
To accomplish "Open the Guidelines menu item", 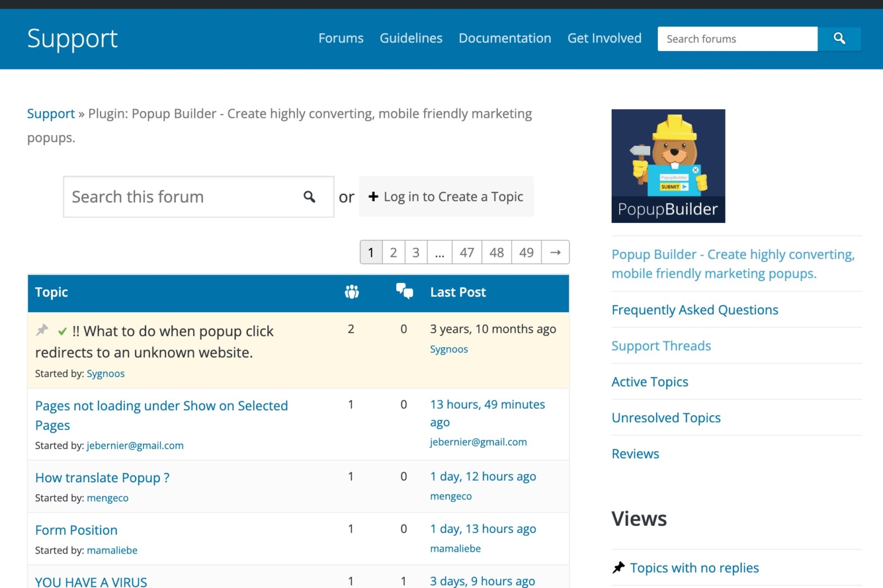I will (x=411, y=39).
